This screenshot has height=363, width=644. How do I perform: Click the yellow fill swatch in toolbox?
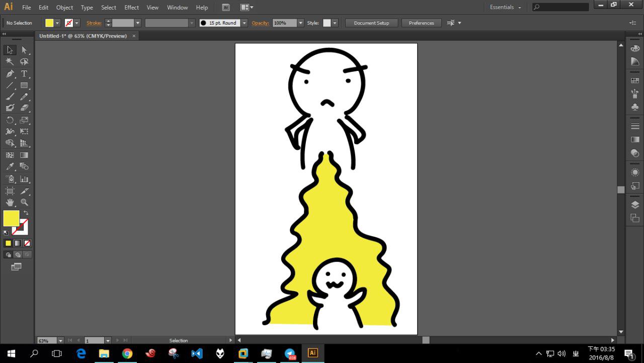(11, 218)
